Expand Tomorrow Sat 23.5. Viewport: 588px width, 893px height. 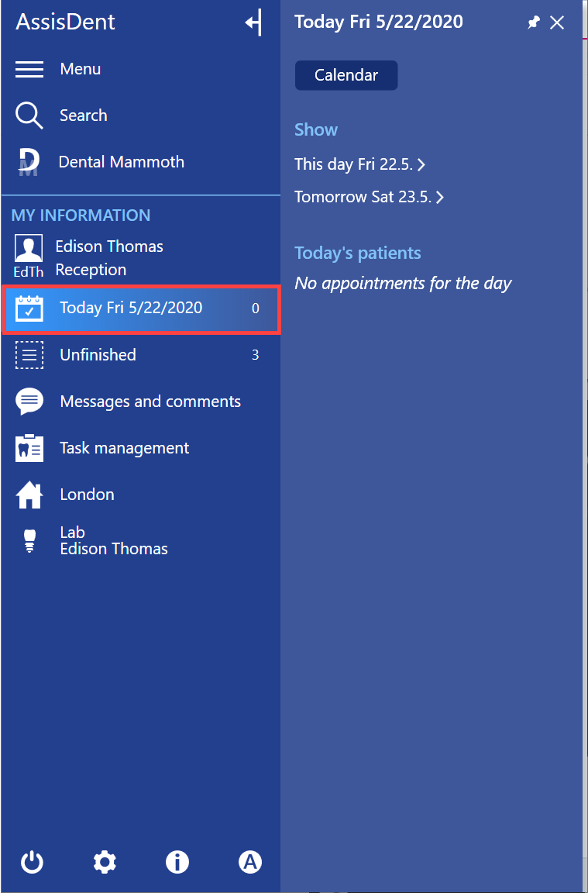tap(369, 197)
